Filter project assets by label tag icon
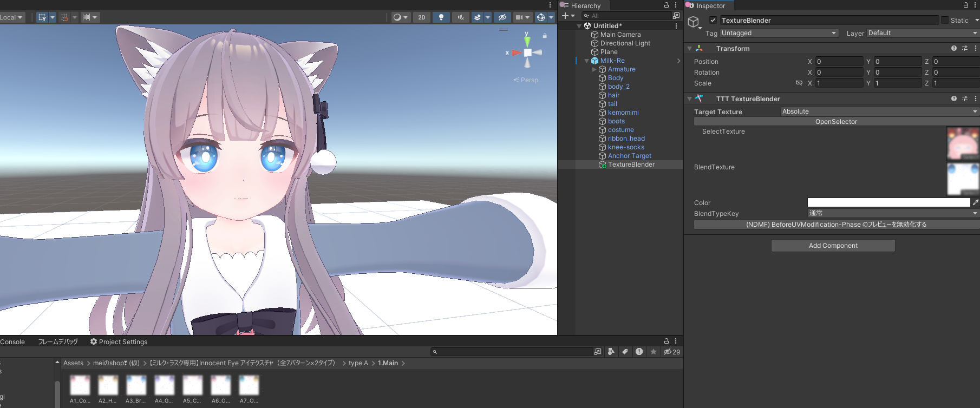 click(625, 352)
